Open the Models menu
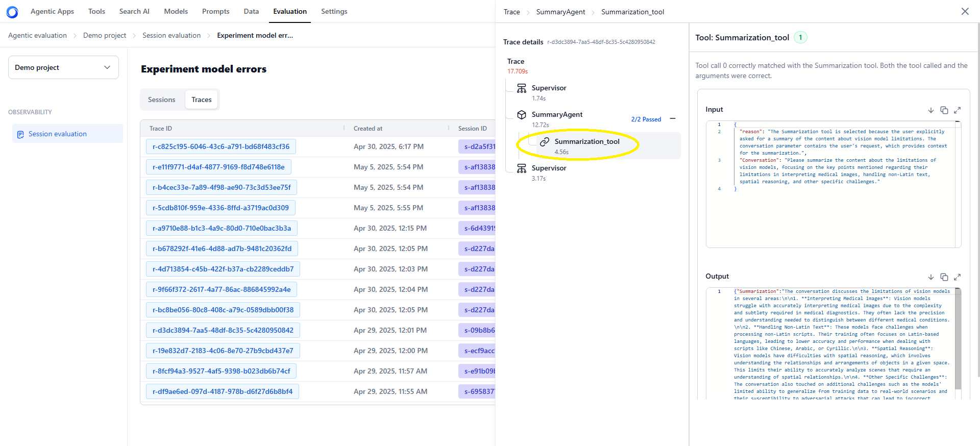Viewport: 980px width, 446px height. tap(176, 11)
